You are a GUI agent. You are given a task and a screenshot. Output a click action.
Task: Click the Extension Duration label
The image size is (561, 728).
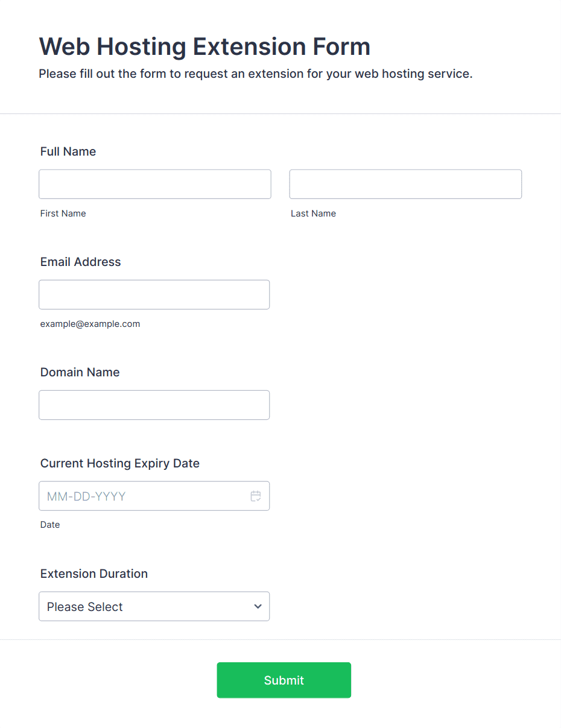(94, 574)
